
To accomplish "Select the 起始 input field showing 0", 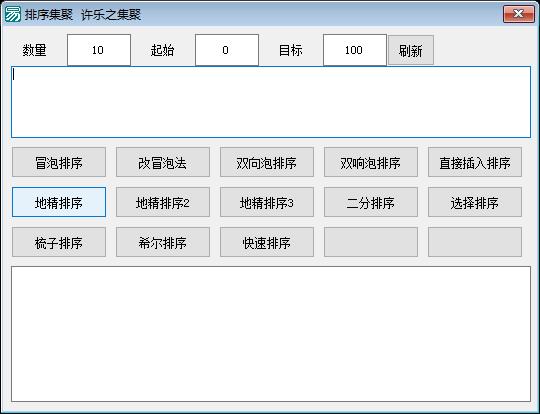I will [227, 50].
